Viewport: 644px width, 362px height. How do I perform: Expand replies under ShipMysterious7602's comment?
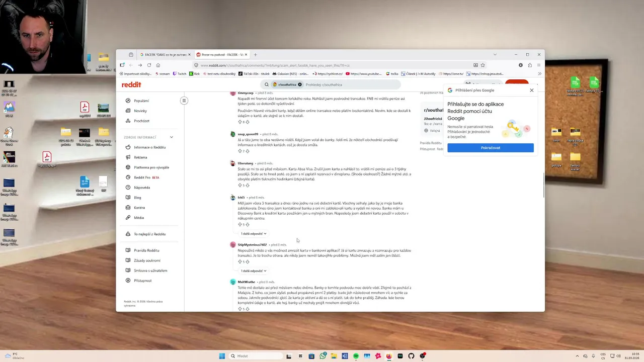point(254,271)
